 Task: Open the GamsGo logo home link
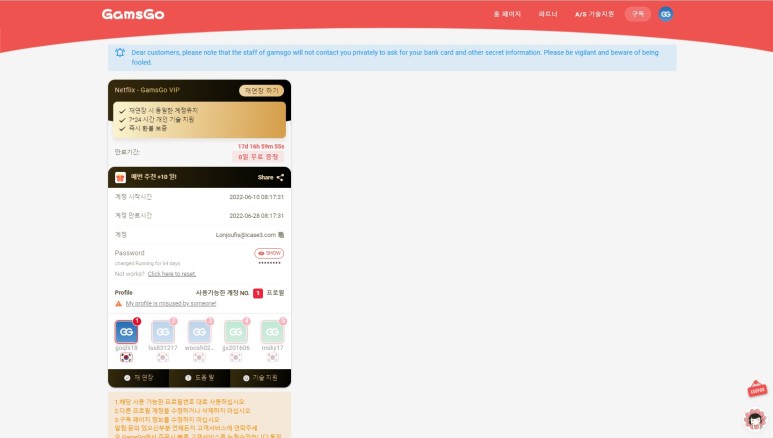pyautogui.click(x=133, y=14)
